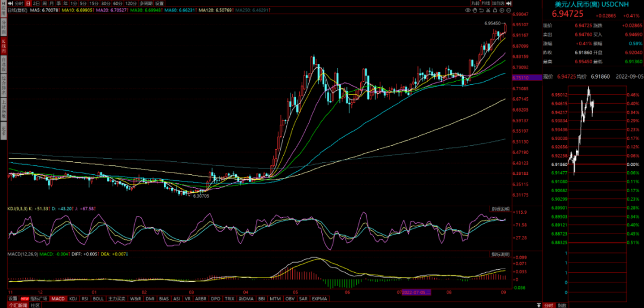This screenshot has width=644, height=308.
Task: Select the BOLL indicator tab
Action: click(x=98, y=298)
